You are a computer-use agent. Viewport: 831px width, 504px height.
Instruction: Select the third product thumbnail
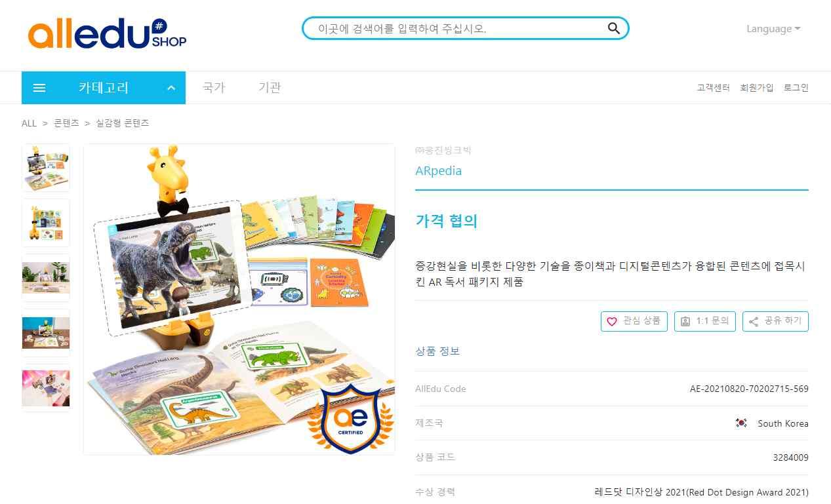[46, 278]
